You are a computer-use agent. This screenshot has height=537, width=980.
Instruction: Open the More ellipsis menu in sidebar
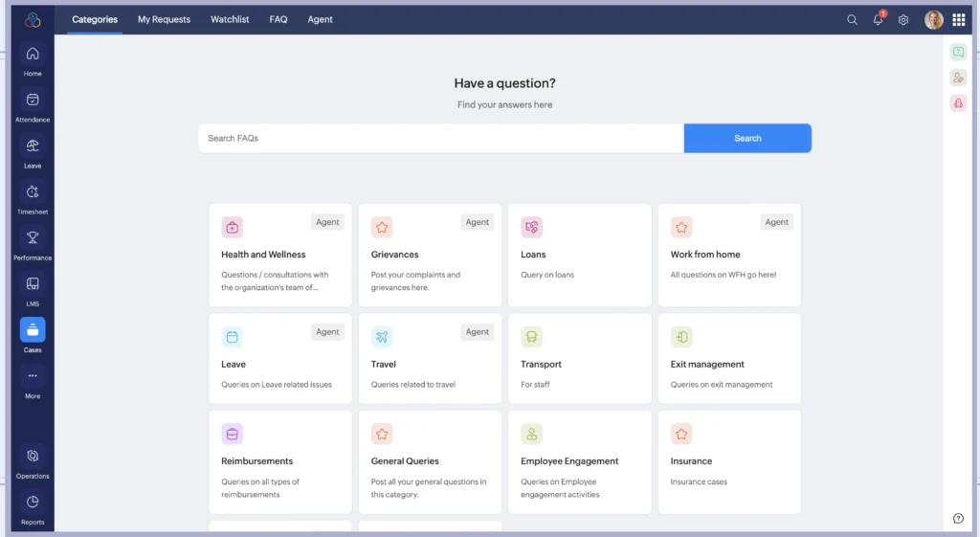coord(33,376)
